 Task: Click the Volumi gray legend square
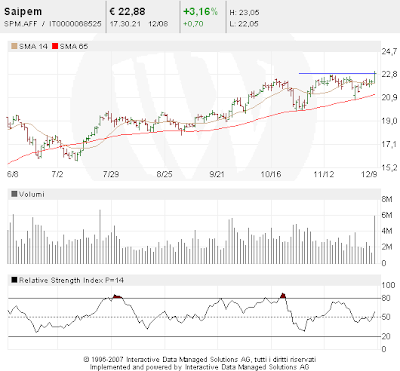14,194
